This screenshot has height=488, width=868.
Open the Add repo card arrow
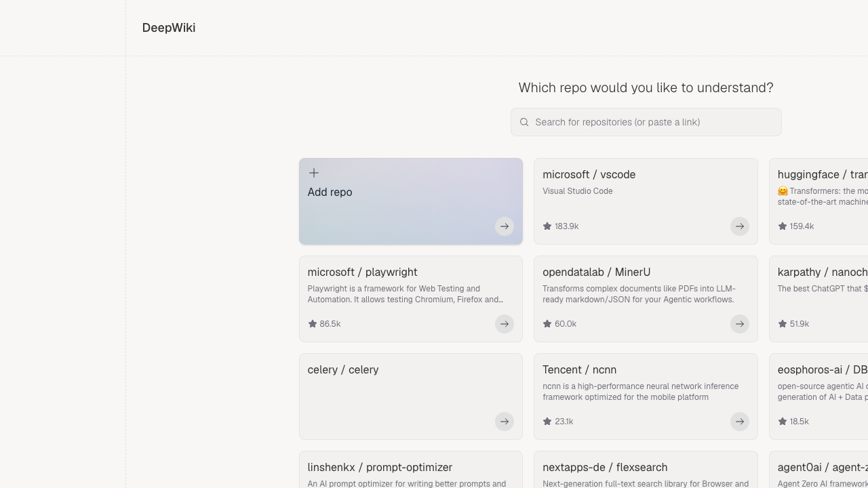pos(505,226)
